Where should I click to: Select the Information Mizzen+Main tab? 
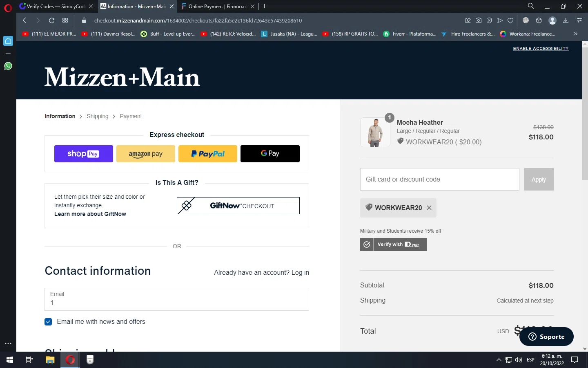tap(137, 6)
